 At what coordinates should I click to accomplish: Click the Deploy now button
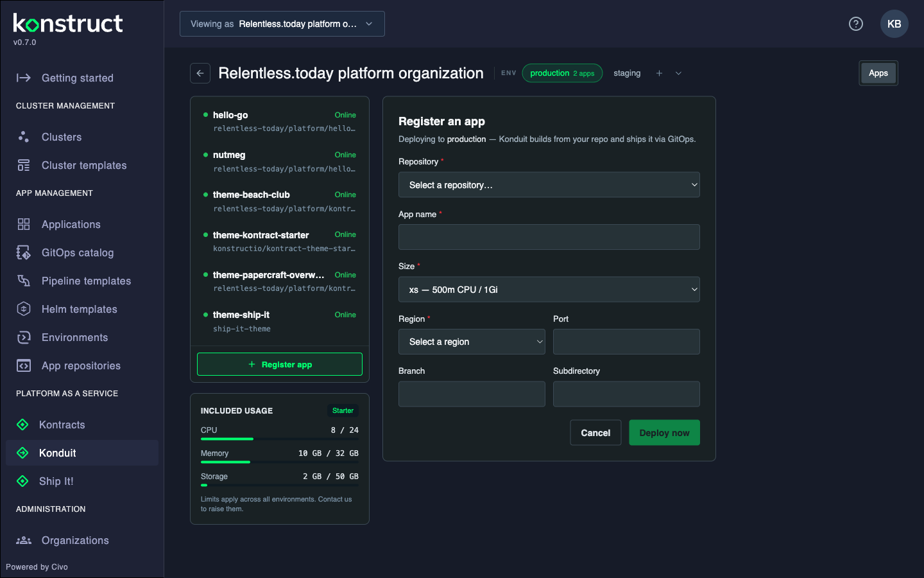pos(664,433)
